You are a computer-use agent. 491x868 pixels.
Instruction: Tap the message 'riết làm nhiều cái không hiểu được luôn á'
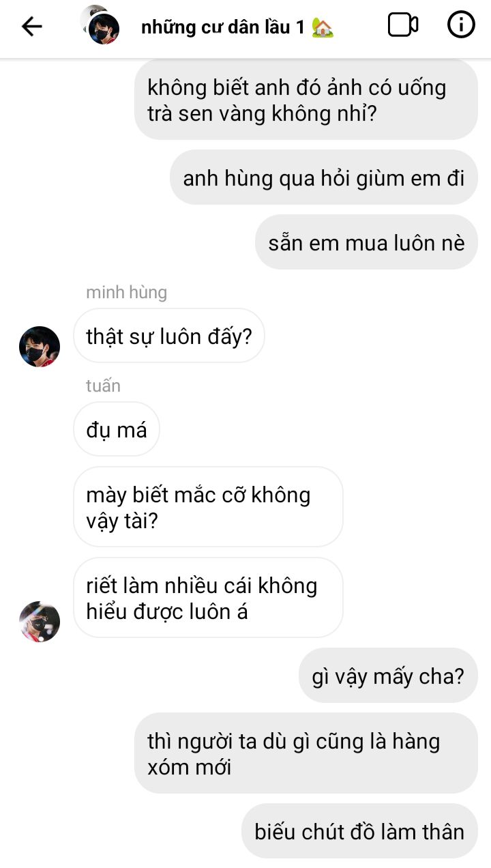click(x=208, y=598)
